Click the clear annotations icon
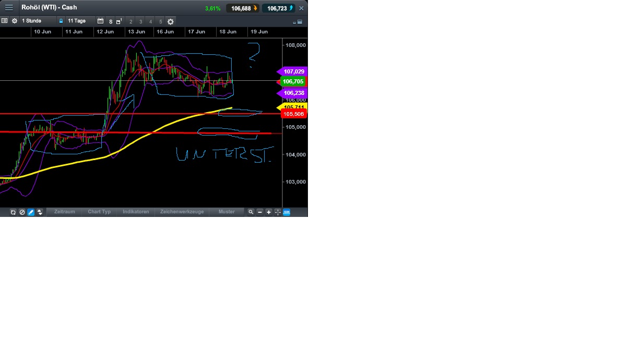The image size is (630, 364). [x=22, y=212]
